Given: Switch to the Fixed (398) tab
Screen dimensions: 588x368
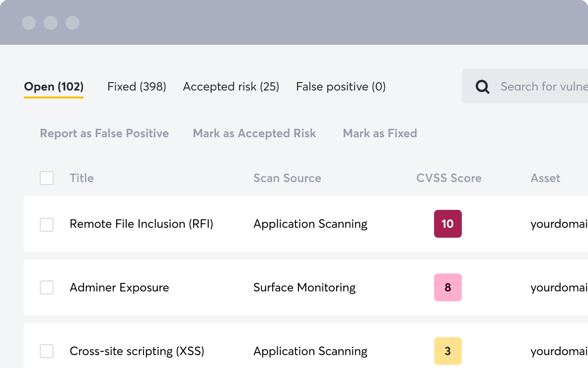Looking at the screenshot, I should click(137, 86).
